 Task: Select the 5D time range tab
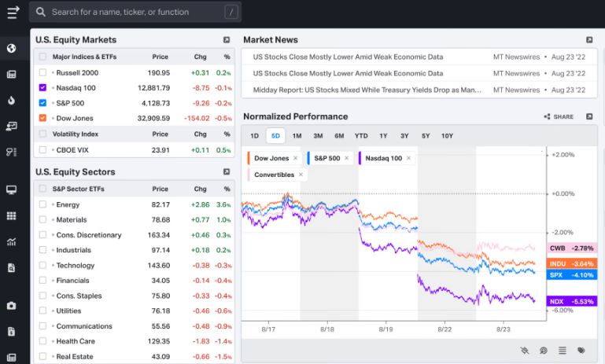coord(275,136)
